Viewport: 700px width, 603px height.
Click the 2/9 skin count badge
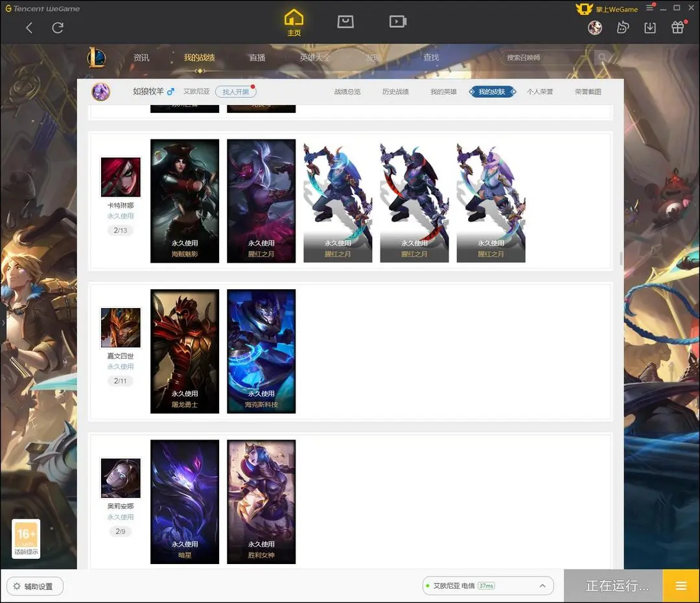(x=121, y=531)
